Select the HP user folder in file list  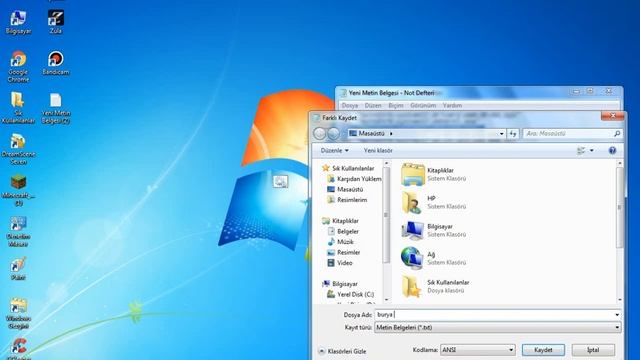pos(433,202)
